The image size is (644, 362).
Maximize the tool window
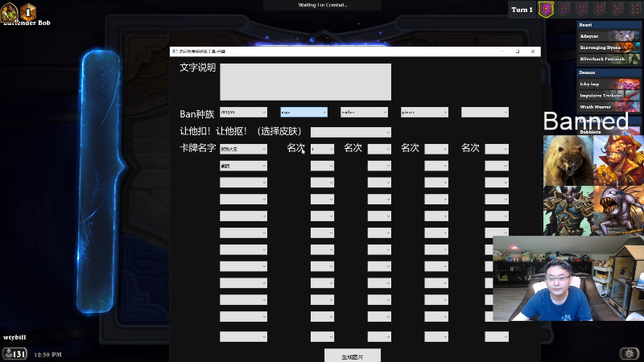(518, 51)
